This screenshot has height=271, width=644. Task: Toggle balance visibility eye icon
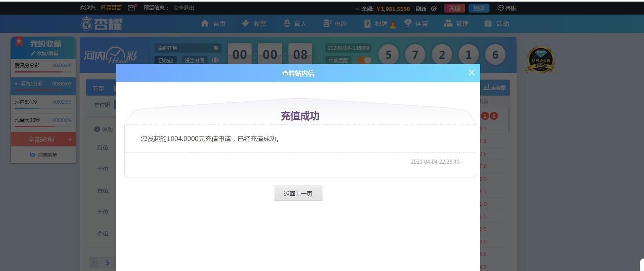click(434, 9)
